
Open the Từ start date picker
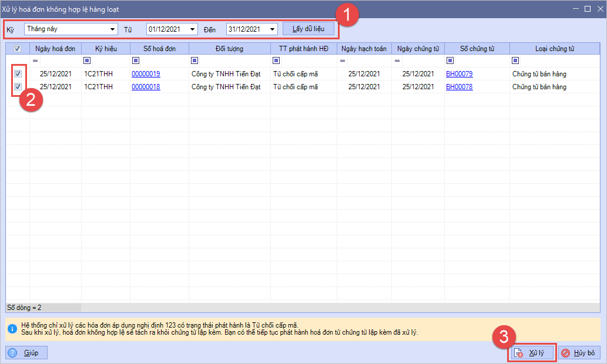(193, 29)
